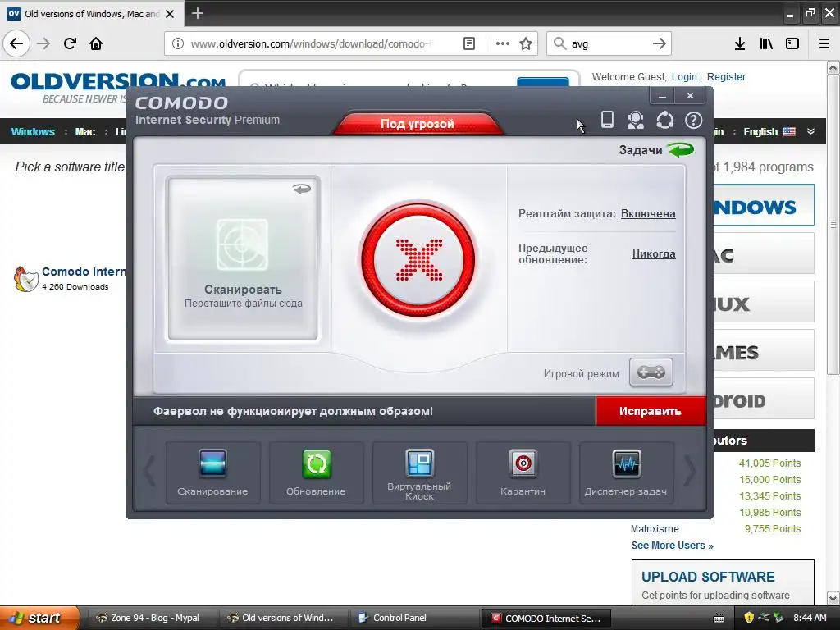Click the green Задачи arrow icon

pyautogui.click(x=680, y=149)
